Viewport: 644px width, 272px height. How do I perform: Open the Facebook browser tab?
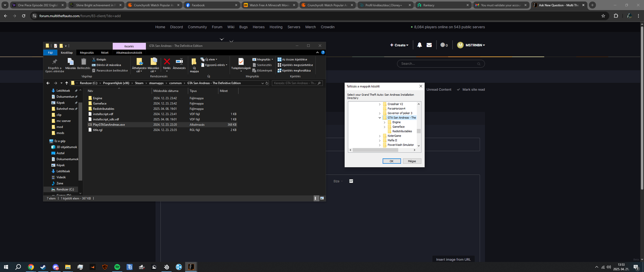(211, 5)
